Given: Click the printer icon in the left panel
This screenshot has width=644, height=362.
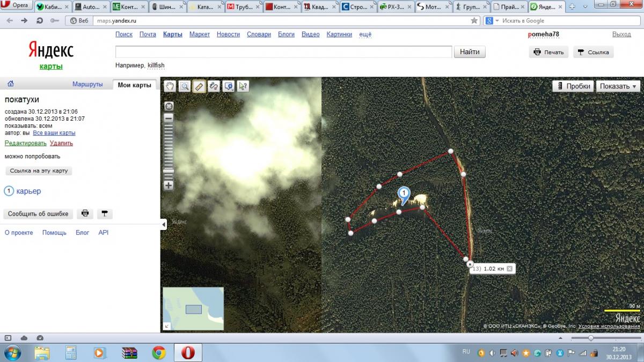Looking at the screenshot, I should (85, 213).
